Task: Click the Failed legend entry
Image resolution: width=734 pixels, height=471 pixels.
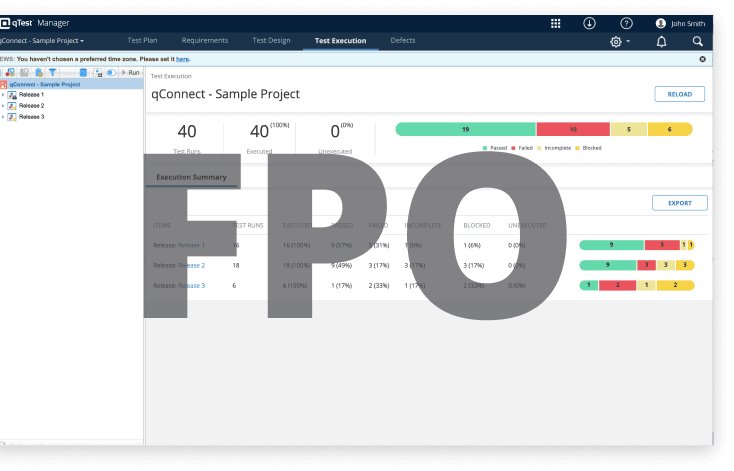Action: [522, 148]
